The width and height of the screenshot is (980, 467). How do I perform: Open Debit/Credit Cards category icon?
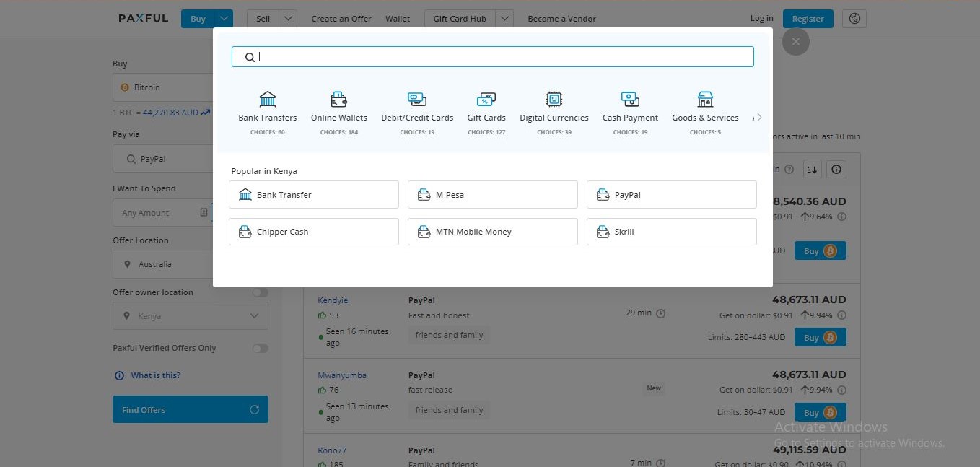click(x=417, y=99)
